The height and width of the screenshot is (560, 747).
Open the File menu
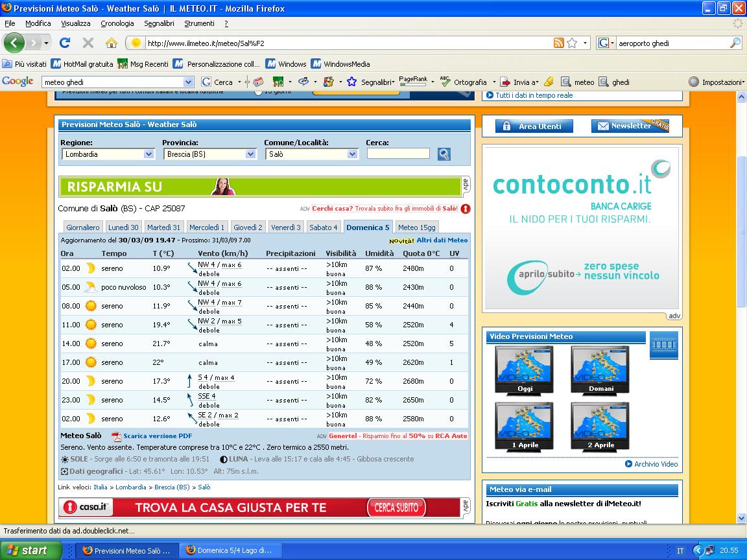click(10, 23)
